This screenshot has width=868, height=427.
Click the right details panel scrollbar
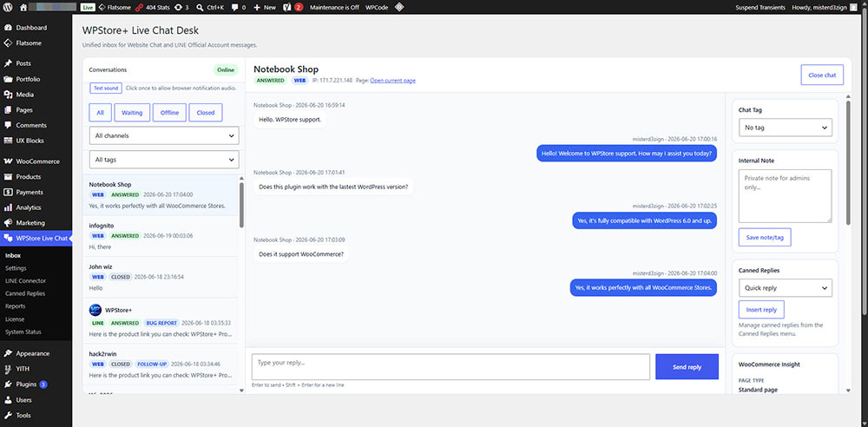848,162
